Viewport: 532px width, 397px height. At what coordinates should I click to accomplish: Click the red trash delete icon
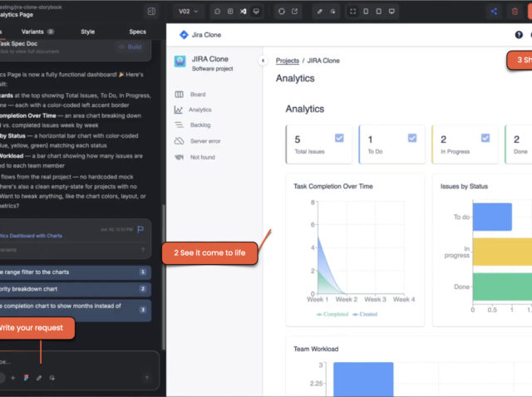tap(515, 12)
